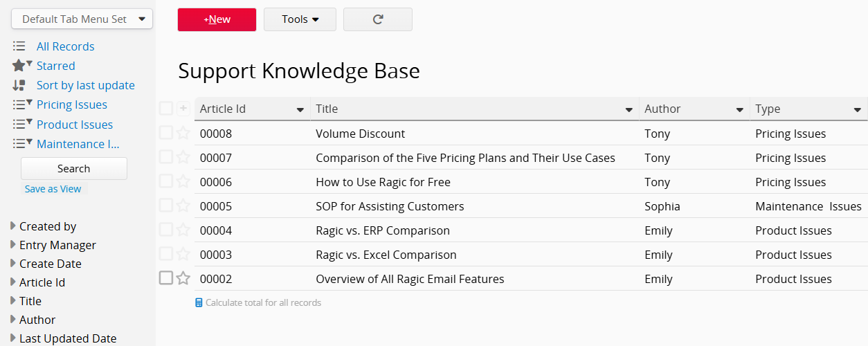This screenshot has height=346, width=868.
Task: Check the select-all checkbox in header
Action: click(166, 109)
